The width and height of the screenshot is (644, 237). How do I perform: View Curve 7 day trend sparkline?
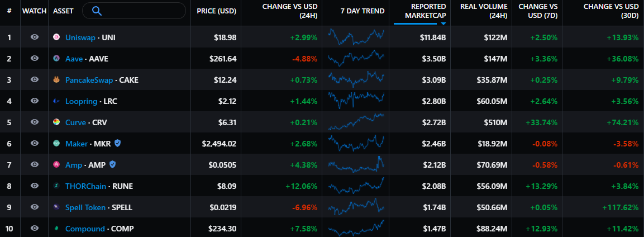356,122
